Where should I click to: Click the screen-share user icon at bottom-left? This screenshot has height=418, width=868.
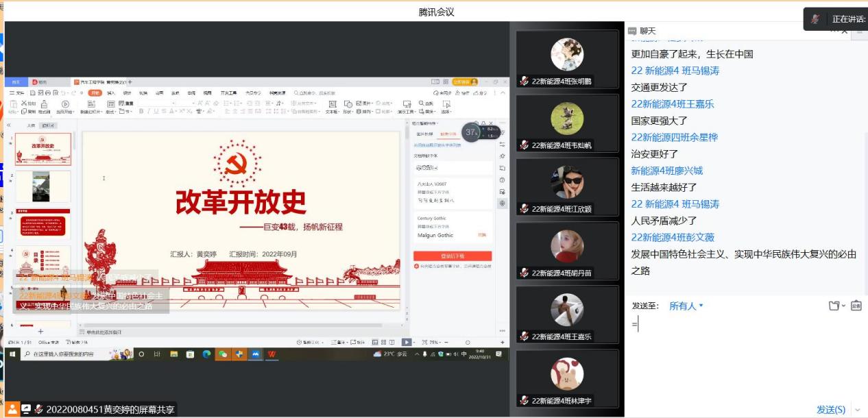(x=12, y=409)
